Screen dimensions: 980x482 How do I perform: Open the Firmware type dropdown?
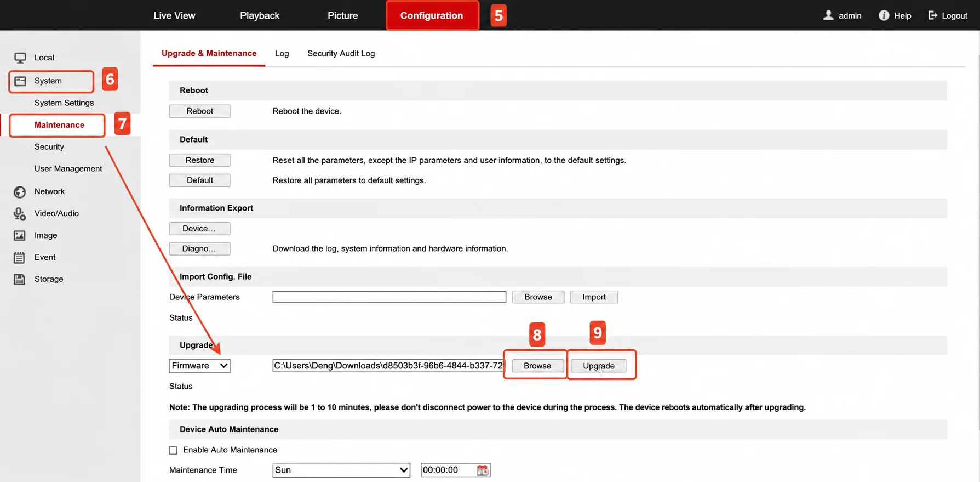coord(199,366)
